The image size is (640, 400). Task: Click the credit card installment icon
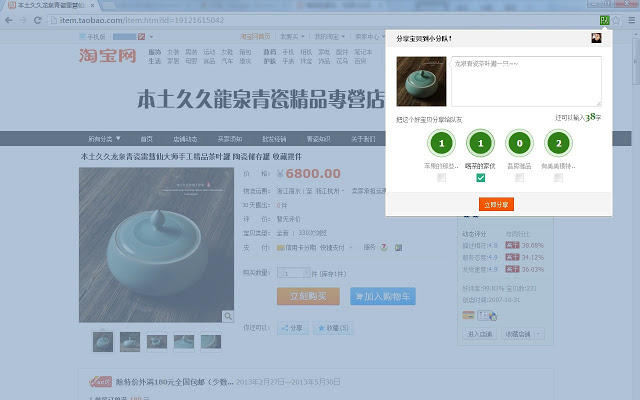280,247
